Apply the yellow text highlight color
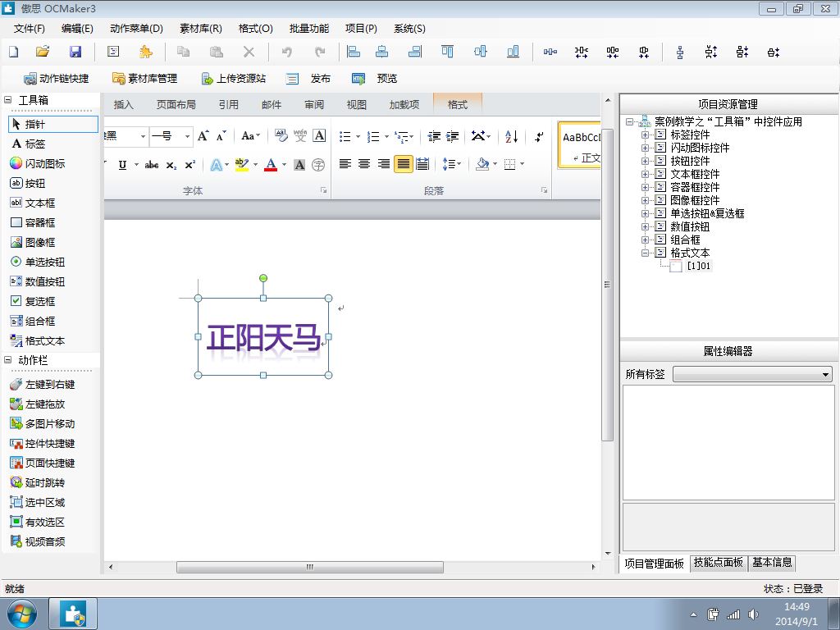This screenshot has height=630, width=840. coord(242,164)
